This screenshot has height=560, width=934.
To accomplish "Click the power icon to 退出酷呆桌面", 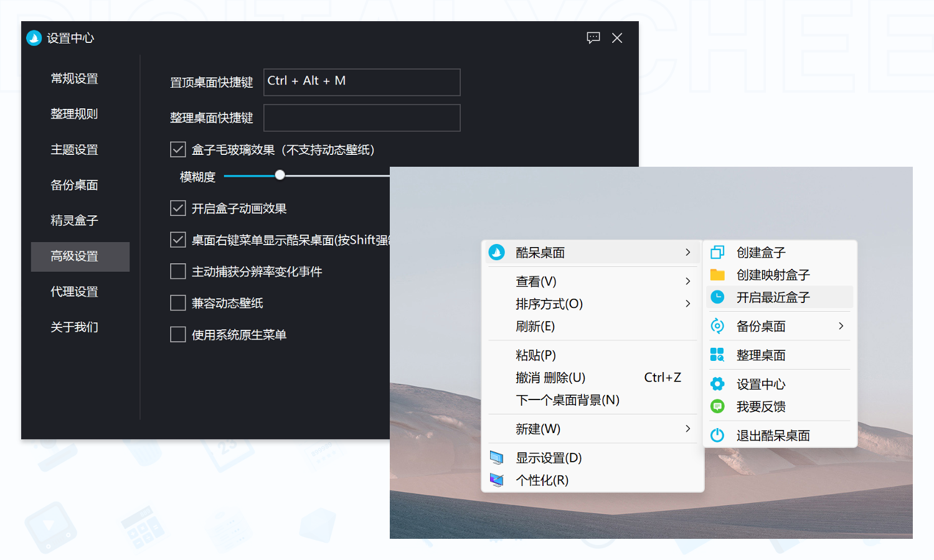I will pos(717,435).
